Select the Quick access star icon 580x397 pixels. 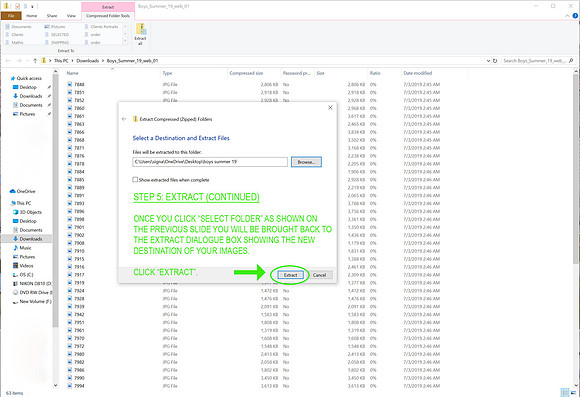point(13,78)
